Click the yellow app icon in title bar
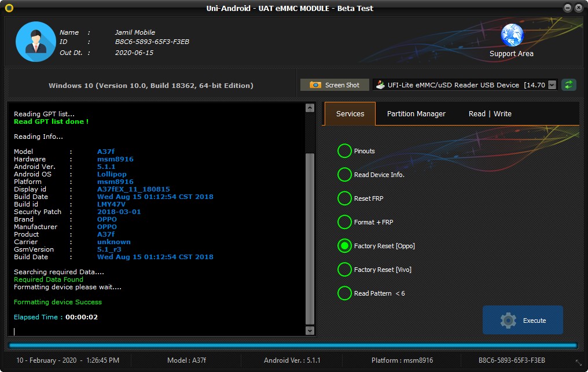588x372 pixels. [x=9, y=8]
